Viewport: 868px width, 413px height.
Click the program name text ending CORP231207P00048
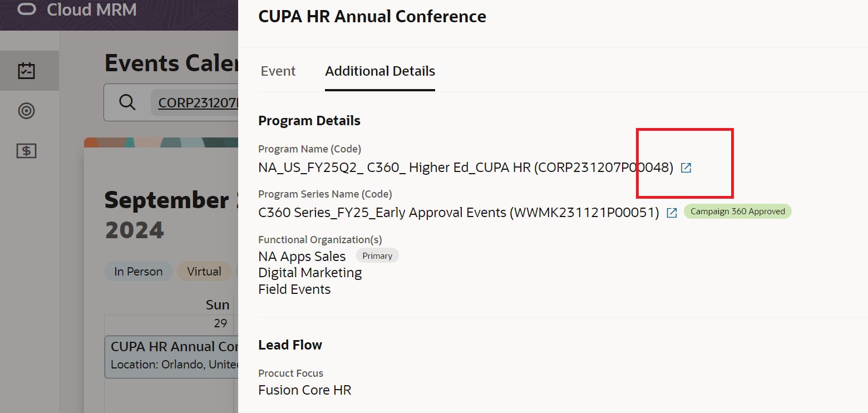pyautogui.click(x=466, y=168)
